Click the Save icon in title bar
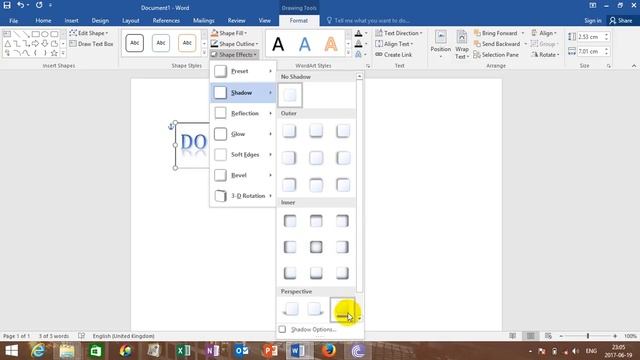The image size is (640, 360). click(x=7, y=5)
